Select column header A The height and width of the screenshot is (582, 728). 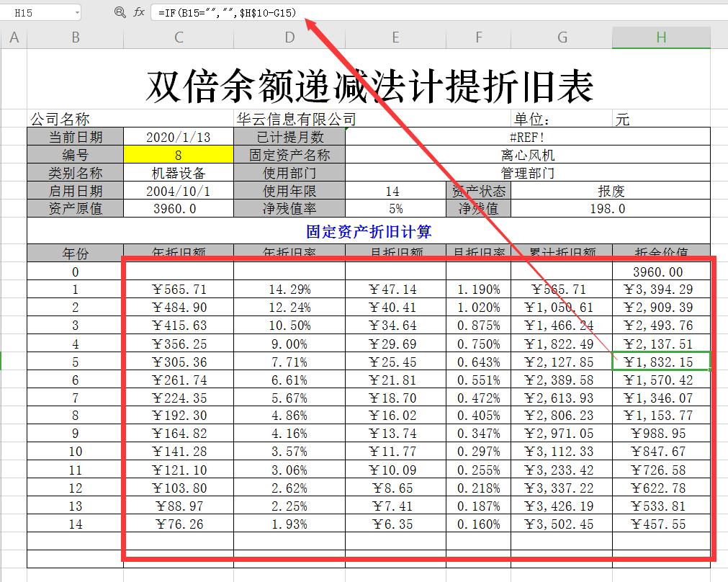pyautogui.click(x=13, y=37)
